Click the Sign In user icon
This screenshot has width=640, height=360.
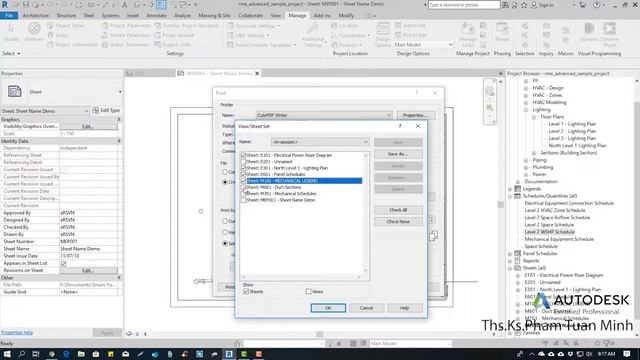pyautogui.click(x=534, y=5)
